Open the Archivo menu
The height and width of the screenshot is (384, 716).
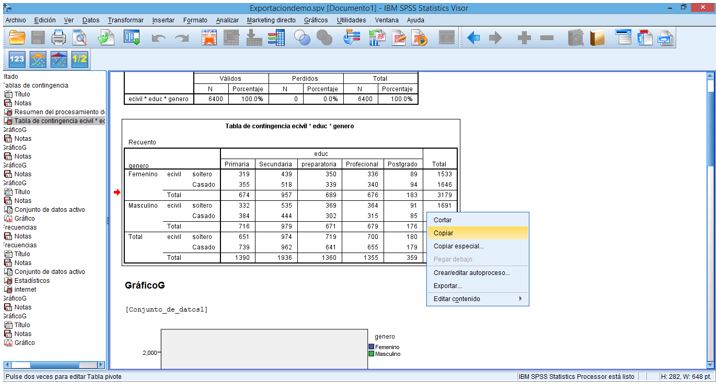click(16, 20)
